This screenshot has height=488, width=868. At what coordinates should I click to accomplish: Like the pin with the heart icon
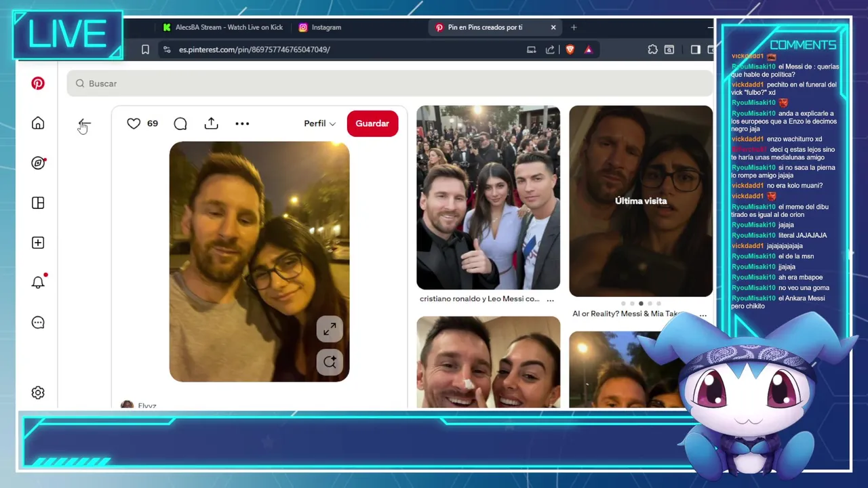[x=134, y=123]
